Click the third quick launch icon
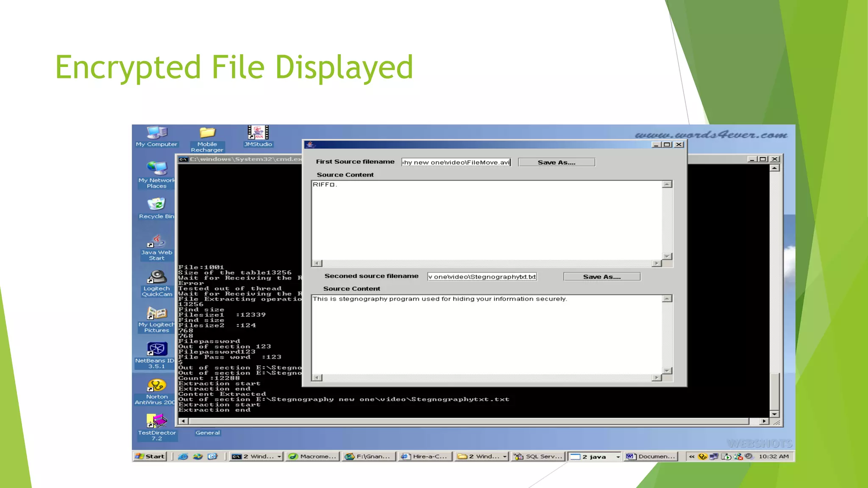868x488 pixels. tap(212, 456)
